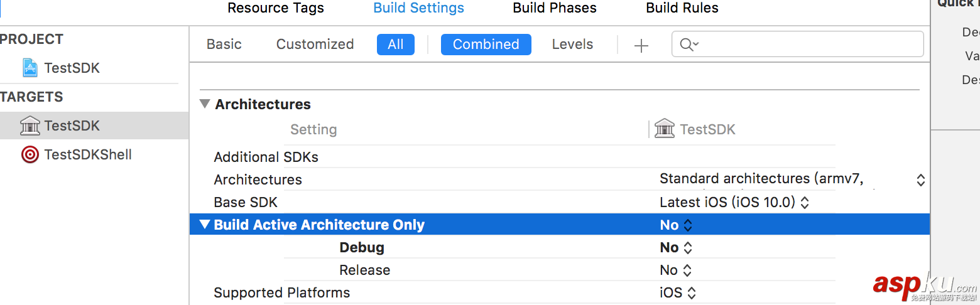Open the Supported Platforms iOS popup
Viewport: 980px width, 305px height.
pyautogui.click(x=678, y=293)
